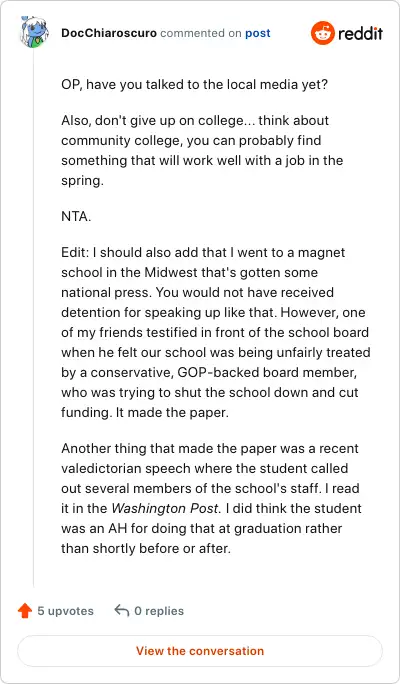Open the DocChiaroscuro username link
Viewport: 400px width, 684px height.
(109, 33)
